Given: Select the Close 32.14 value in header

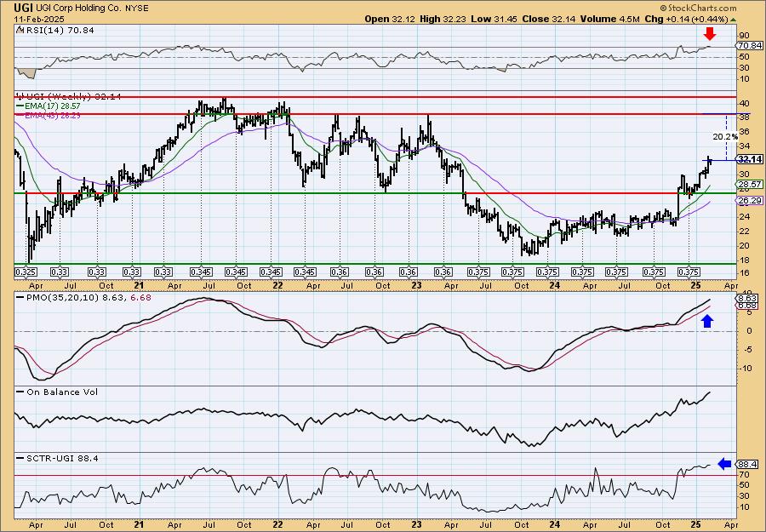Looking at the screenshot, I should click(x=549, y=19).
